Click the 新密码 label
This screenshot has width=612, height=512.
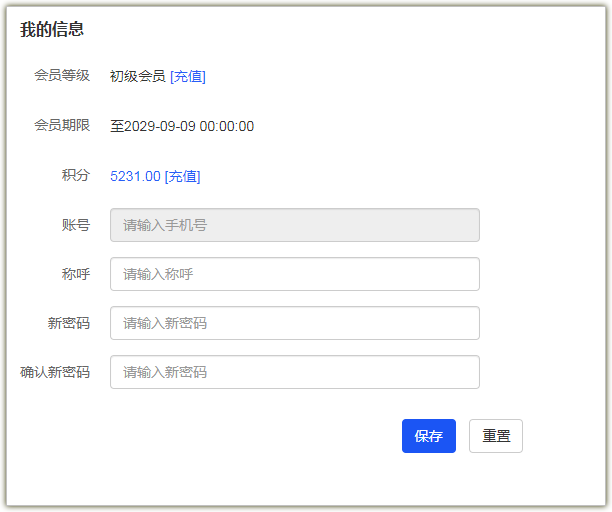coord(69,323)
